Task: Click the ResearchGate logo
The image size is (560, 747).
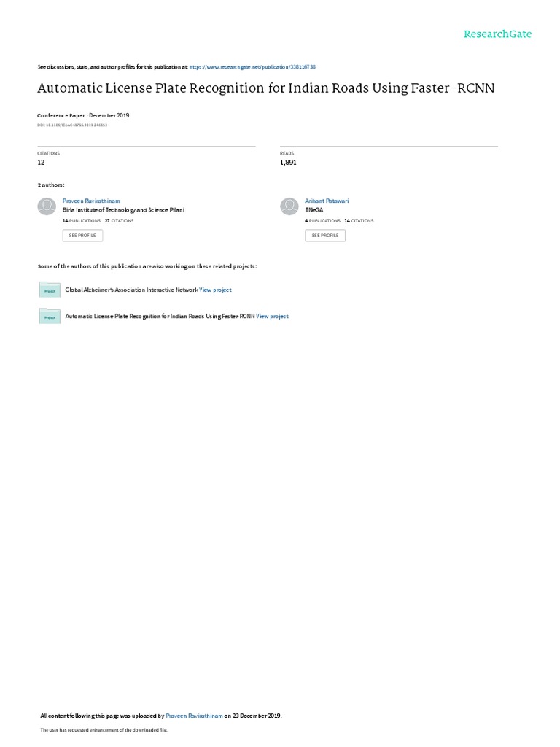Action: click(497, 34)
